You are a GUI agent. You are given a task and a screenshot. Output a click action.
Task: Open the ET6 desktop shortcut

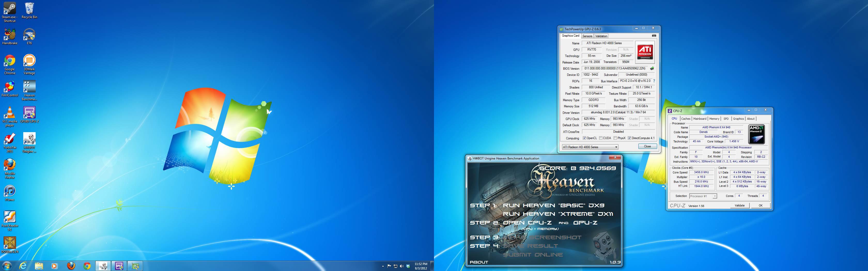pos(29,36)
